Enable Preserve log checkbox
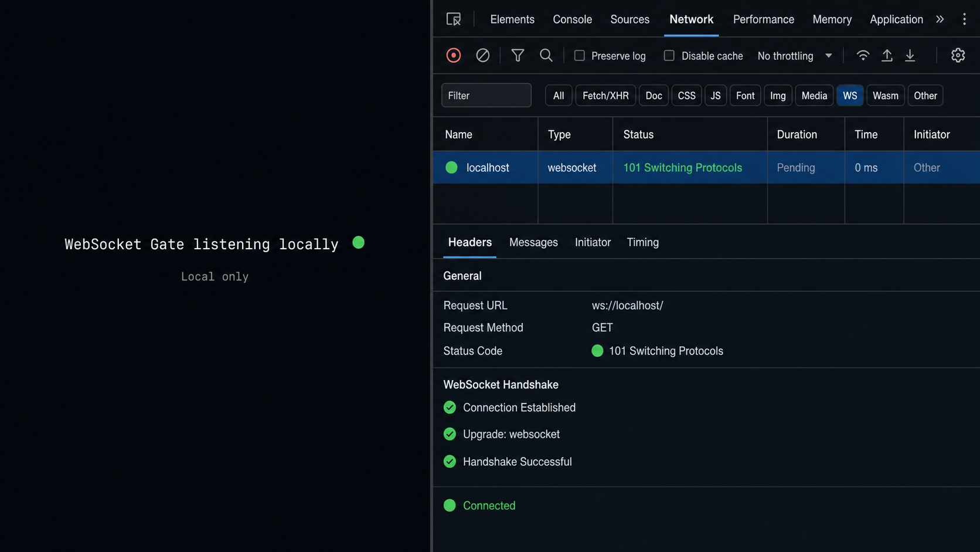 pyautogui.click(x=580, y=56)
